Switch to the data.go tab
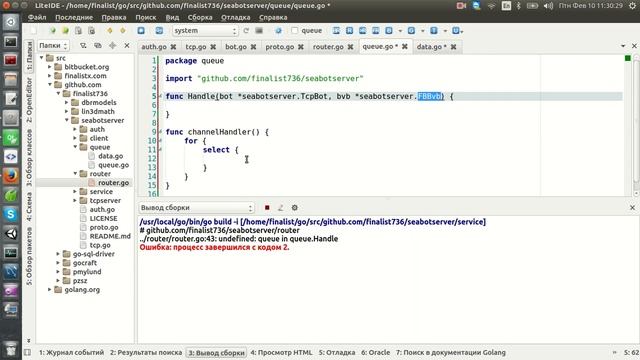 (x=431, y=47)
